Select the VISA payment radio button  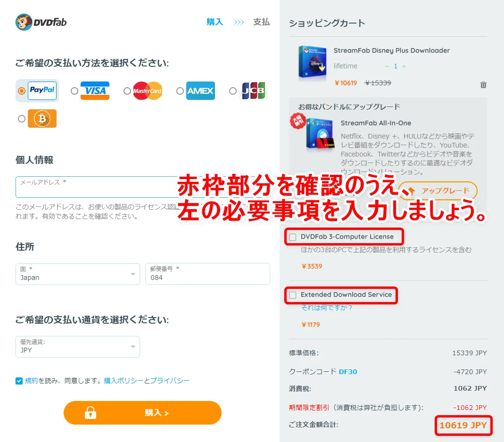click(x=74, y=91)
